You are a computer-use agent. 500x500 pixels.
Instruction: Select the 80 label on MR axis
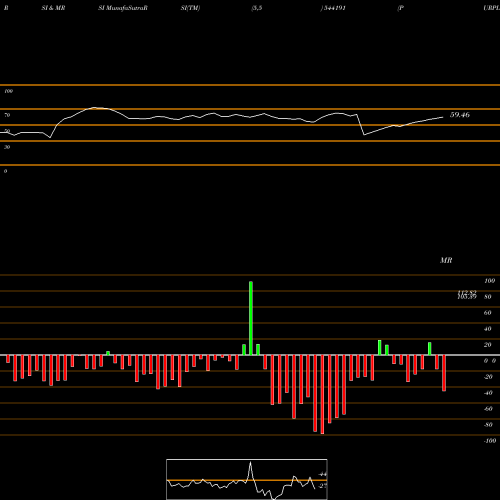point(488,297)
